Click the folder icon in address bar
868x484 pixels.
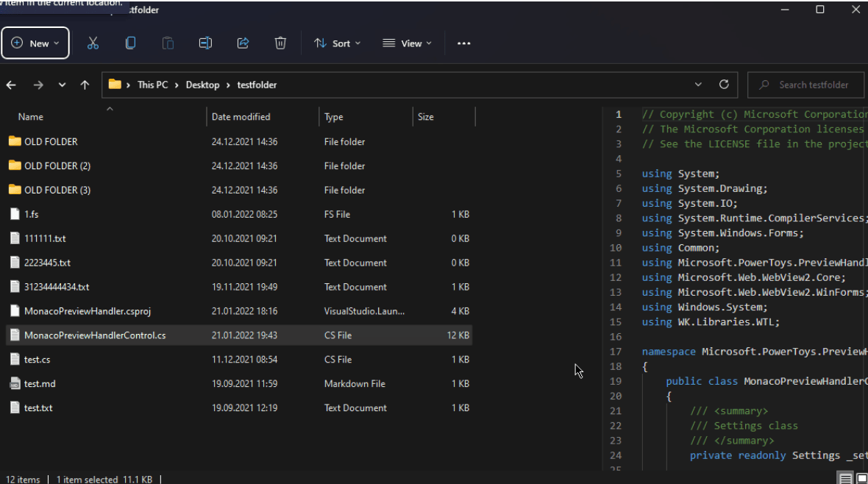click(115, 84)
